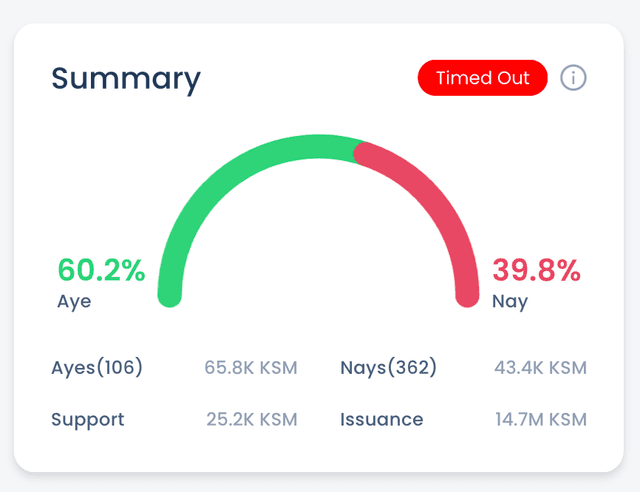Click the 14.7M KSM Issuance value
Image resolution: width=640 pixels, height=492 pixels.
pos(540,419)
